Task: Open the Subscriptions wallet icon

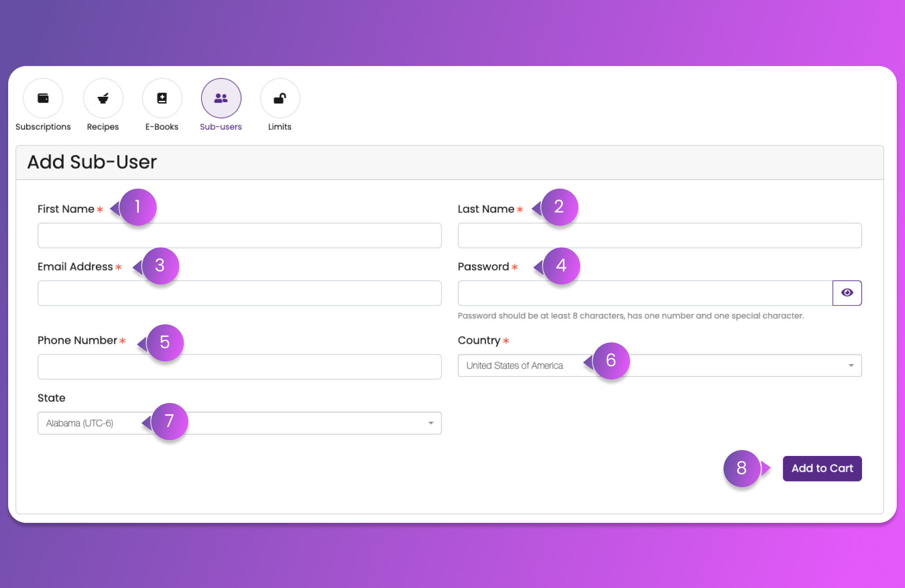Action: (x=43, y=98)
